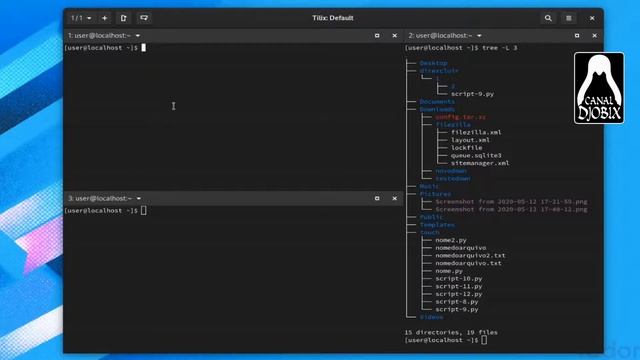Click the script-8.py file entry
Image resolution: width=640 pixels, height=360 pixels.
point(457,302)
